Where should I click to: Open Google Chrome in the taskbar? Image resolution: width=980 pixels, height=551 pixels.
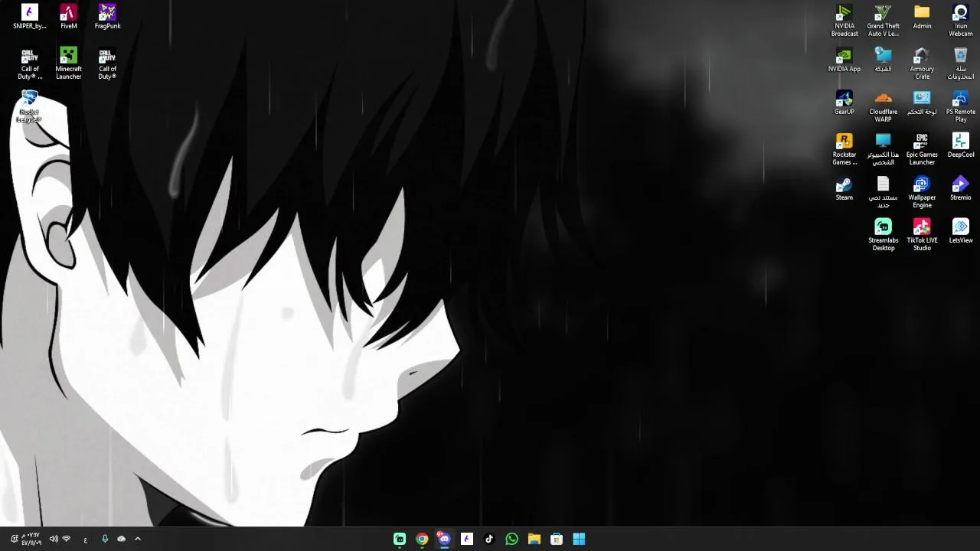(x=422, y=539)
